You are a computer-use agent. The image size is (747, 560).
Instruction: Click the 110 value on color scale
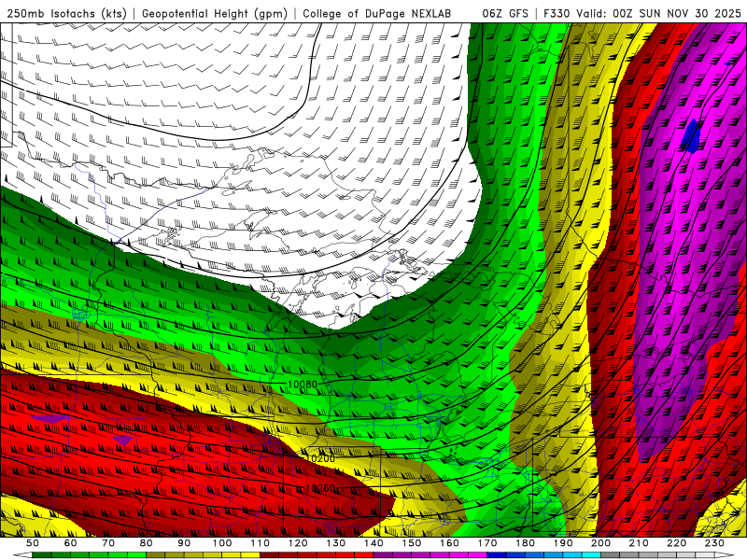coord(260,543)
